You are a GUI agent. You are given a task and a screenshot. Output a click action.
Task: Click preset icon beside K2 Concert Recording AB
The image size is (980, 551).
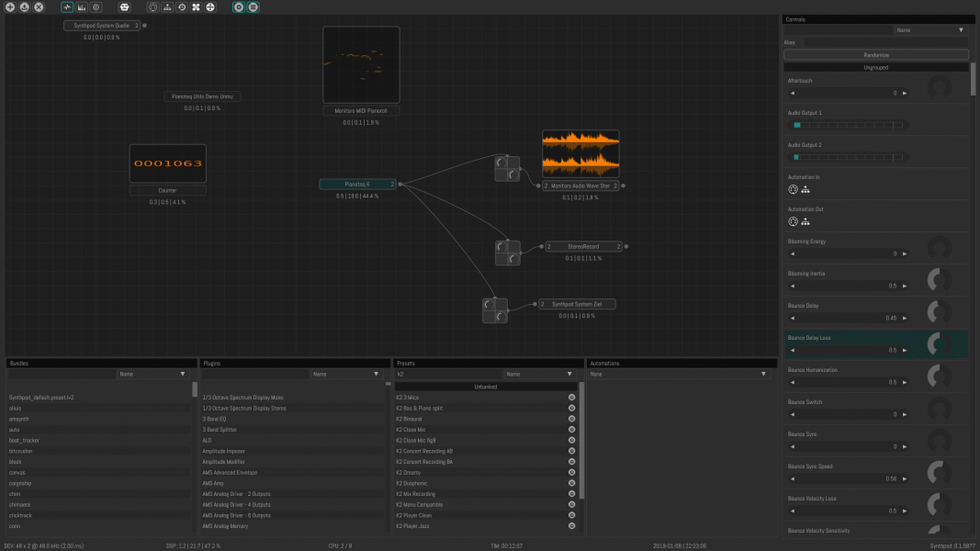572,451
